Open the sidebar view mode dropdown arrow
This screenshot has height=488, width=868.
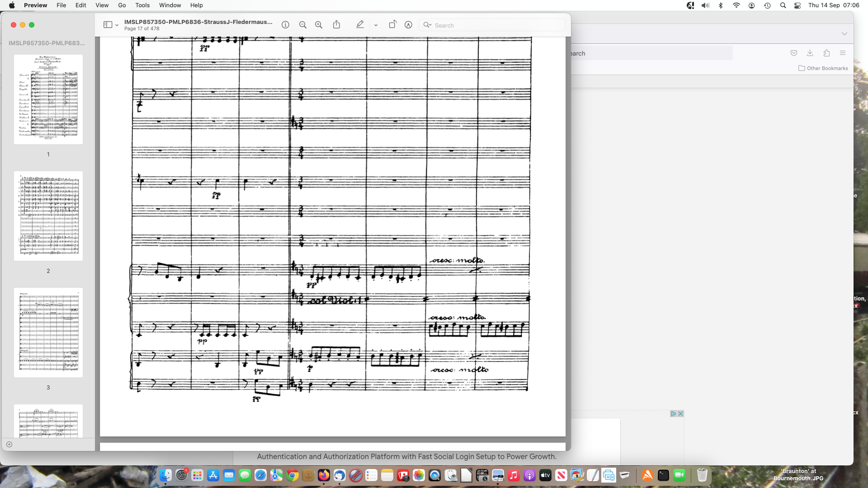tap(117, 25)
